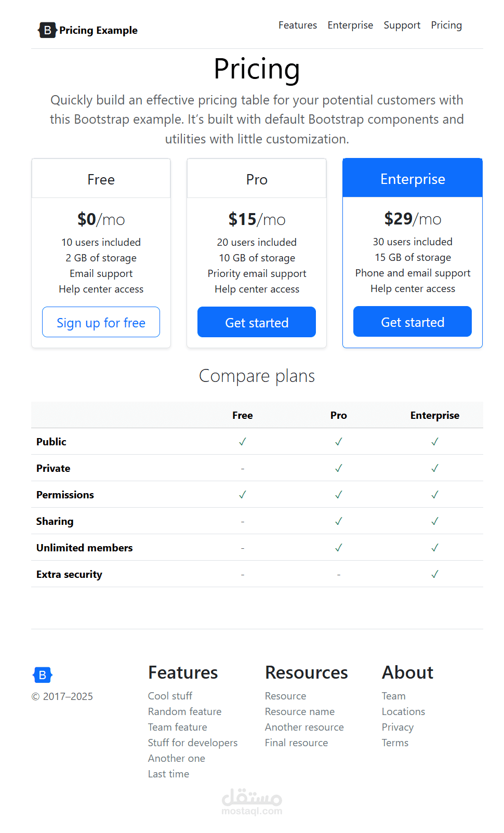Viewport: 504px width, 833px height.
Task: Open the Terms link under About
Action: point(395,743)
